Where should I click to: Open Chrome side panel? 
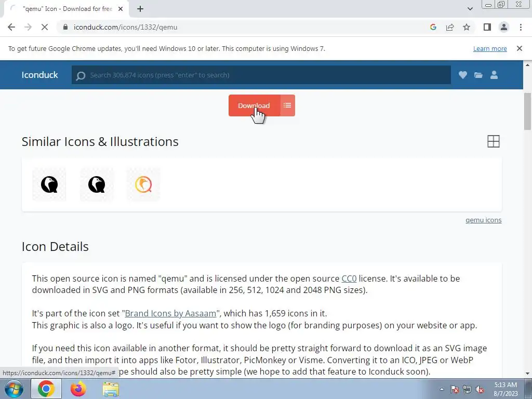click(x=487, y=27)
